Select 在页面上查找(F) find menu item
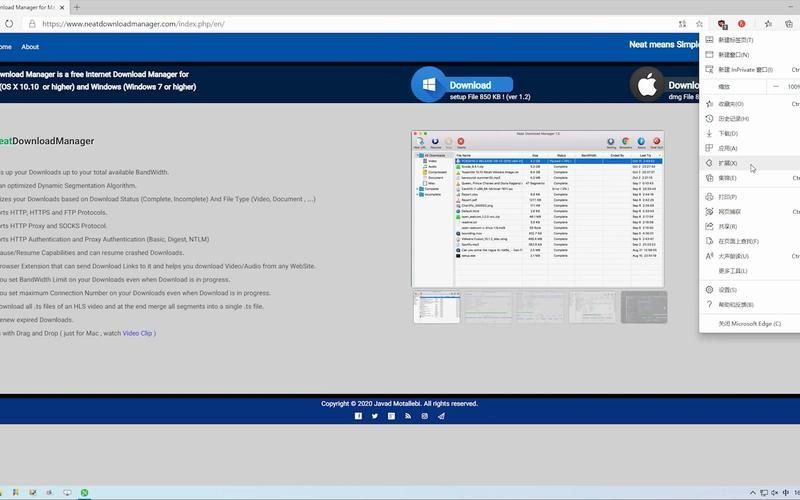800x500 pixels. click(749, 241)
